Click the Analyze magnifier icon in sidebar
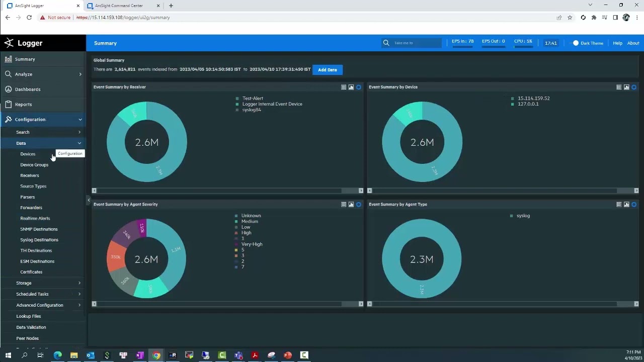The width and height of the screenshot is (644, 362). (x=8, y=74)
